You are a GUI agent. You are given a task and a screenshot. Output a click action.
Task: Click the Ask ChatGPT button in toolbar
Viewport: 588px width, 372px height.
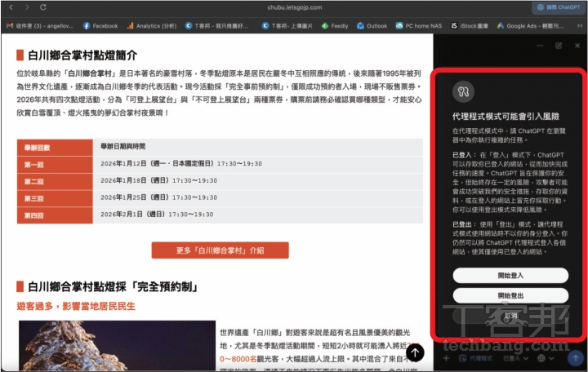coord(559,7)
